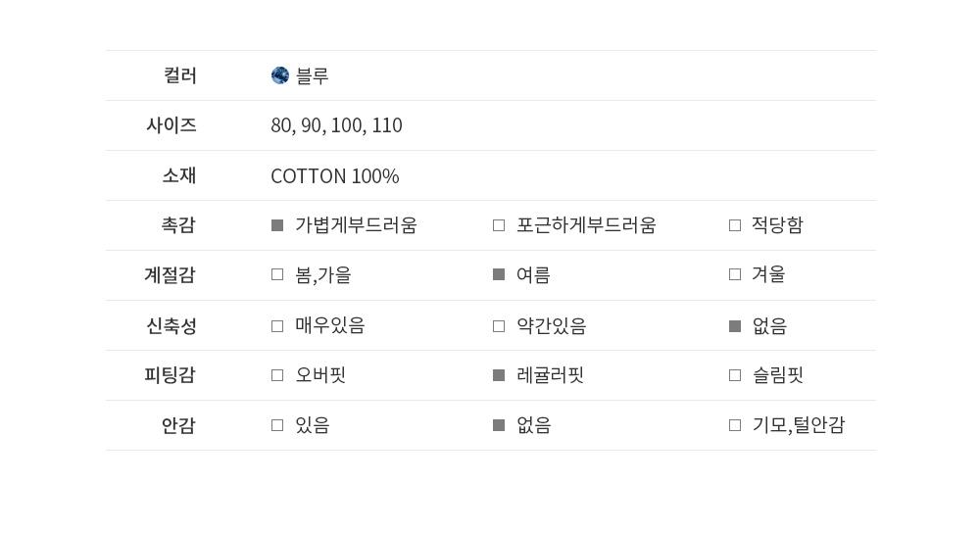Mark the 오버핏 fit checkbox
The image size is (980, 533).
point(277,375)
